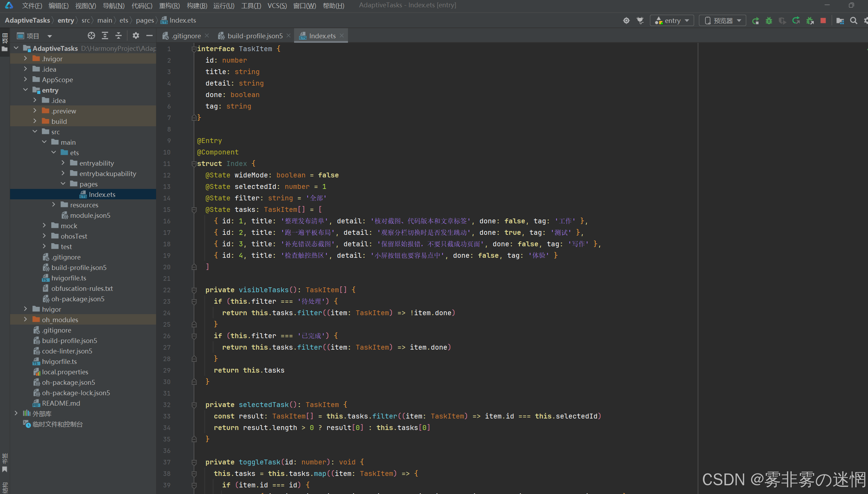Toggle fold of interface TaskItem at line 1
868x494 pixels.
click(x=194, y=49)
